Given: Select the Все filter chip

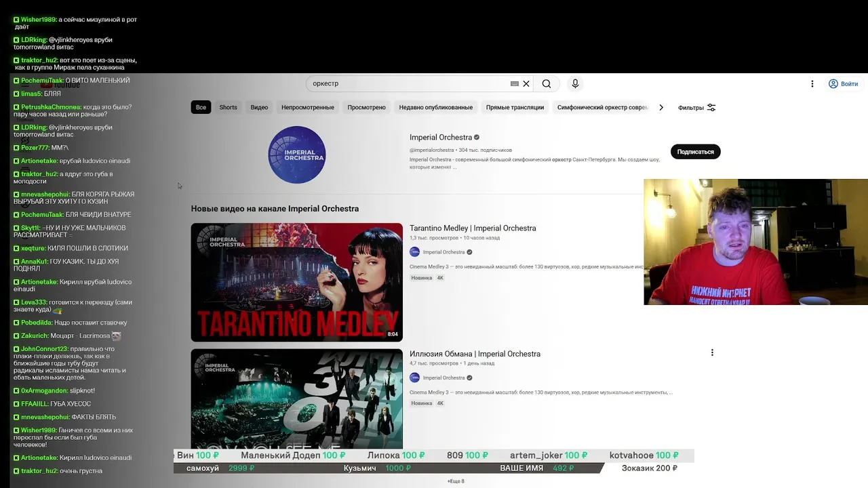Looking at the screenshot, I should point(201,107).
